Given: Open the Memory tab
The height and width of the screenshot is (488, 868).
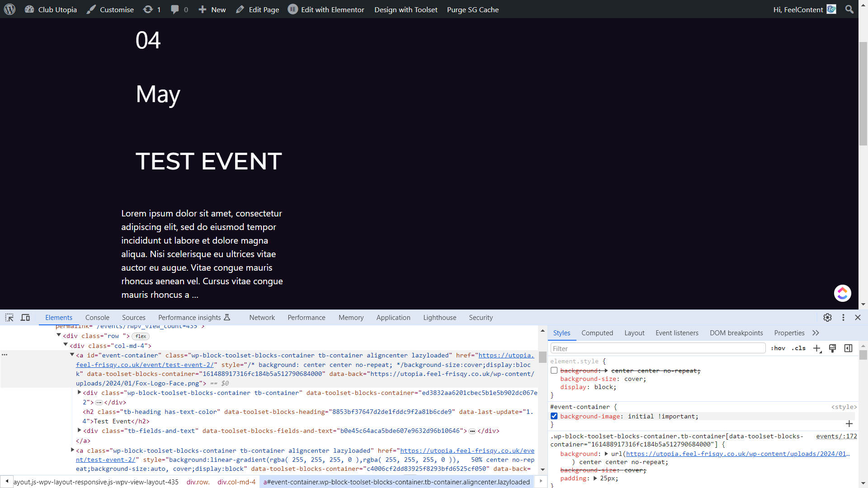Looking at the screenshot, I should tap(351, 318).
